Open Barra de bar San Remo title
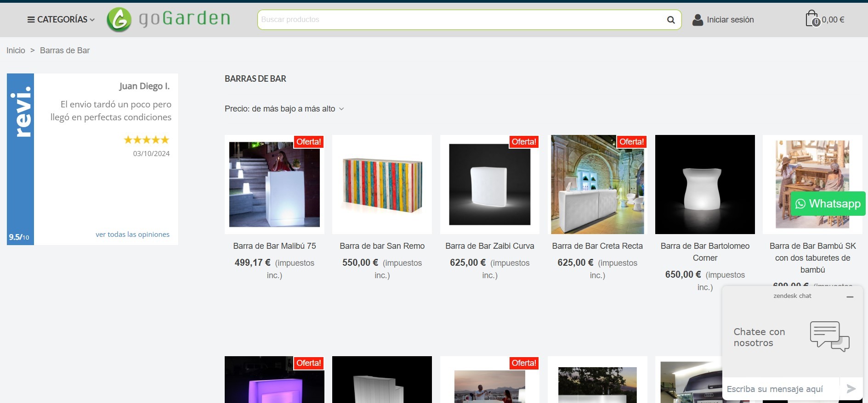This screenshot has height=403, width=868. click(x=382, y=246)
